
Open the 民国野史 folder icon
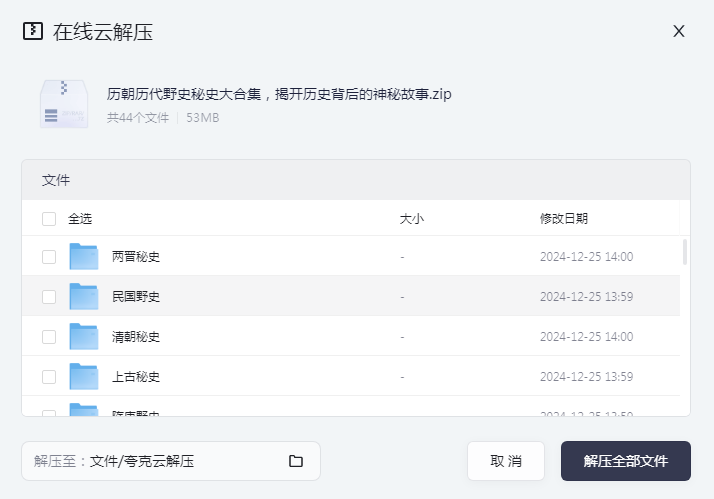pos(84,297)
